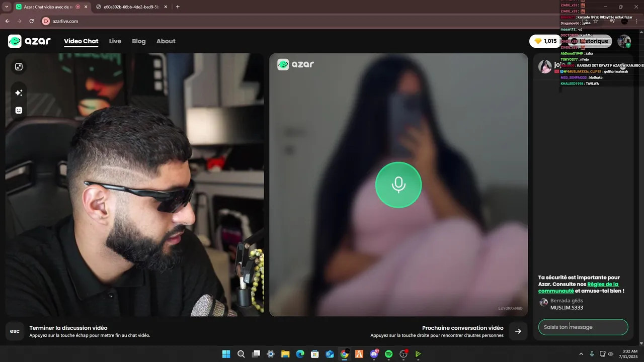Click the Berrada g63s message avatar
644x362 pixels.
543,302
